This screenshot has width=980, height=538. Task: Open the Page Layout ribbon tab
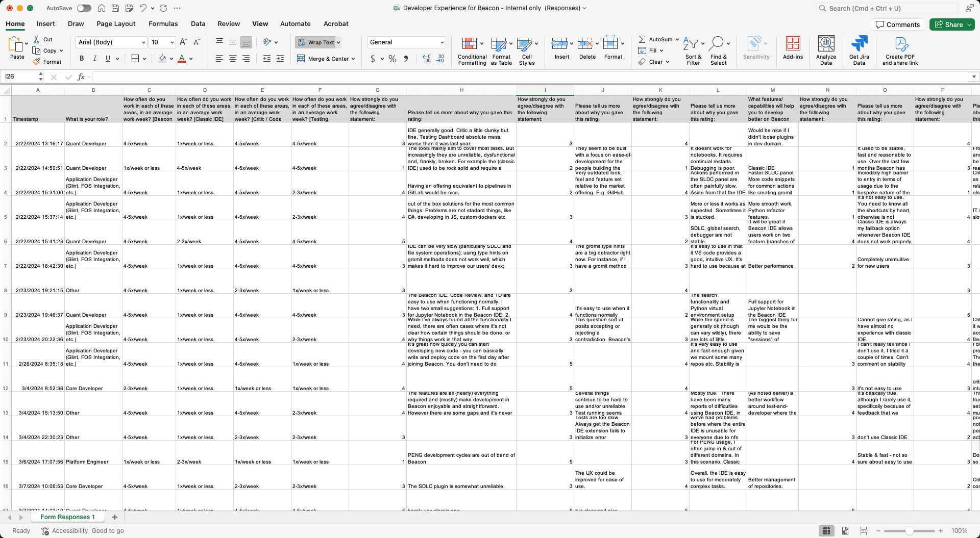(x=116, y=24)
